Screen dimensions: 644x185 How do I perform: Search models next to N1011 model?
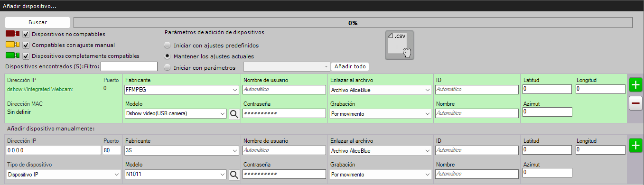[x=234, y=175]
